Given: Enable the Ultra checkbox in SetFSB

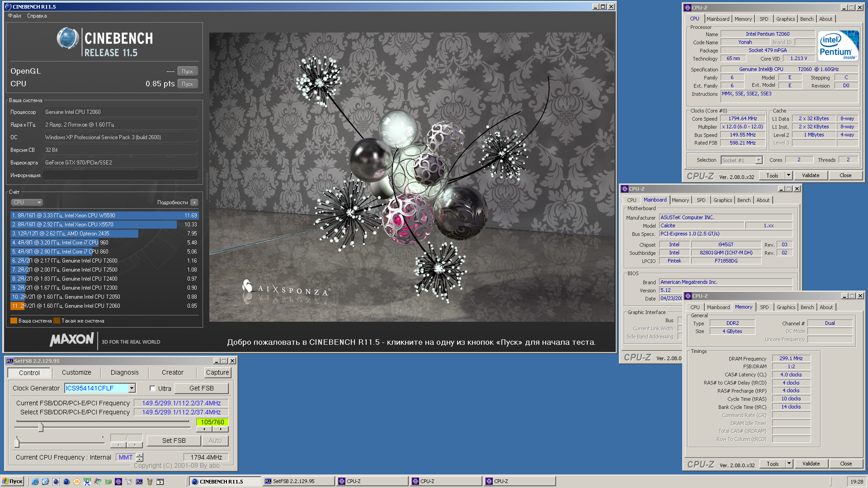Looking at the screenshot, I should tap(152, 389).
